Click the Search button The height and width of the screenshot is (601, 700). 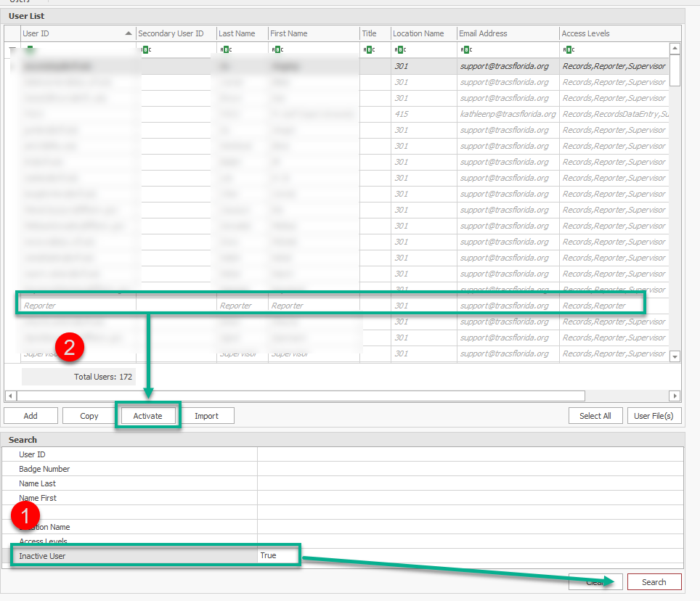pos(654,582)
